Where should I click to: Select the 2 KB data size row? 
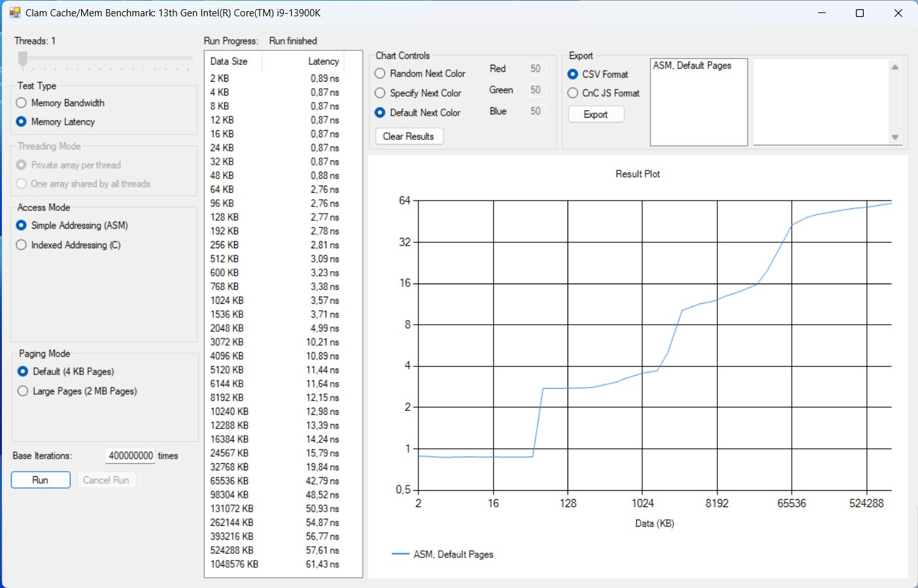pyautogui.click(x=275, y=78)
